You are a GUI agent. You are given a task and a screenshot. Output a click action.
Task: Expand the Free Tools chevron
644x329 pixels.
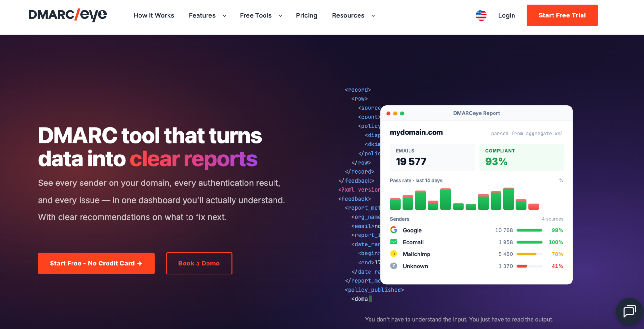[280, 16]
